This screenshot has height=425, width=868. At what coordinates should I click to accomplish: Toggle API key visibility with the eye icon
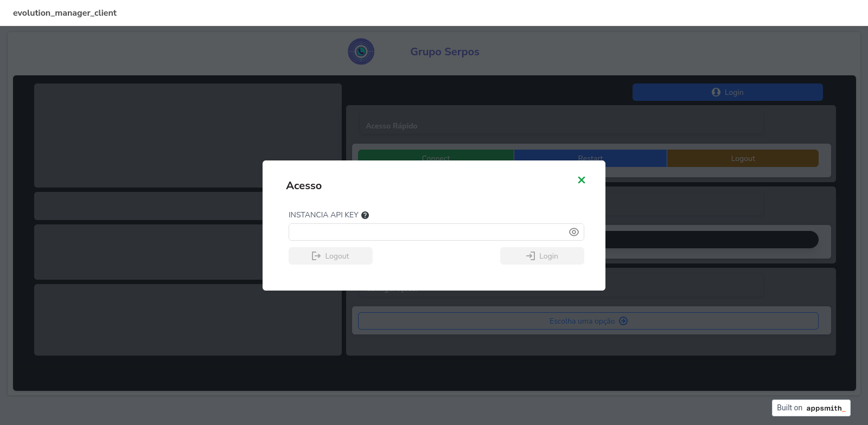click(x=573, y=232)
